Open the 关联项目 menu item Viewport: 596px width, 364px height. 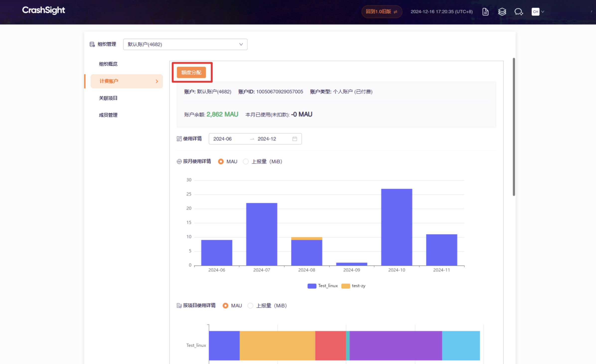coord(108,98)
